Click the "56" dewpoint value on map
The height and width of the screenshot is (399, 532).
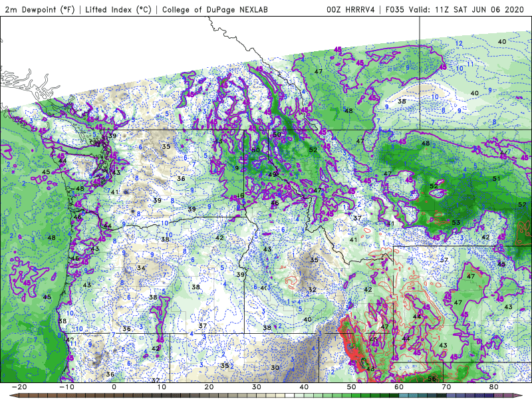pos(432,378)
